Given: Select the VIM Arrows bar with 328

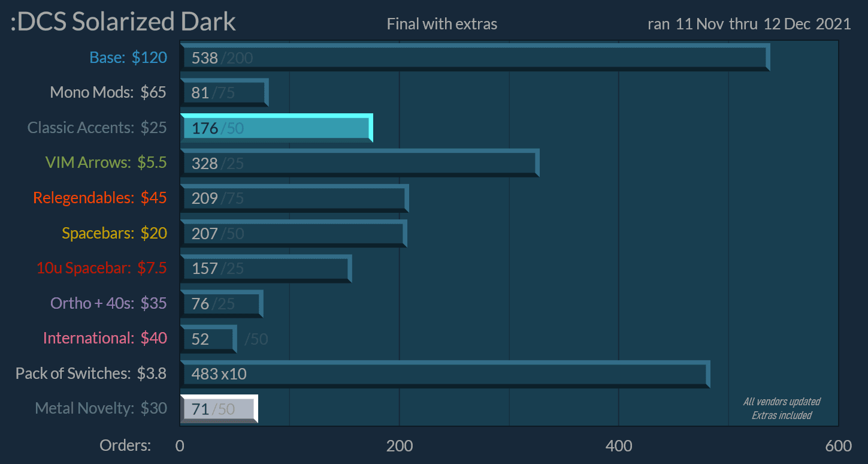Looking at the screenshot, I should click(x=359, y=162).
